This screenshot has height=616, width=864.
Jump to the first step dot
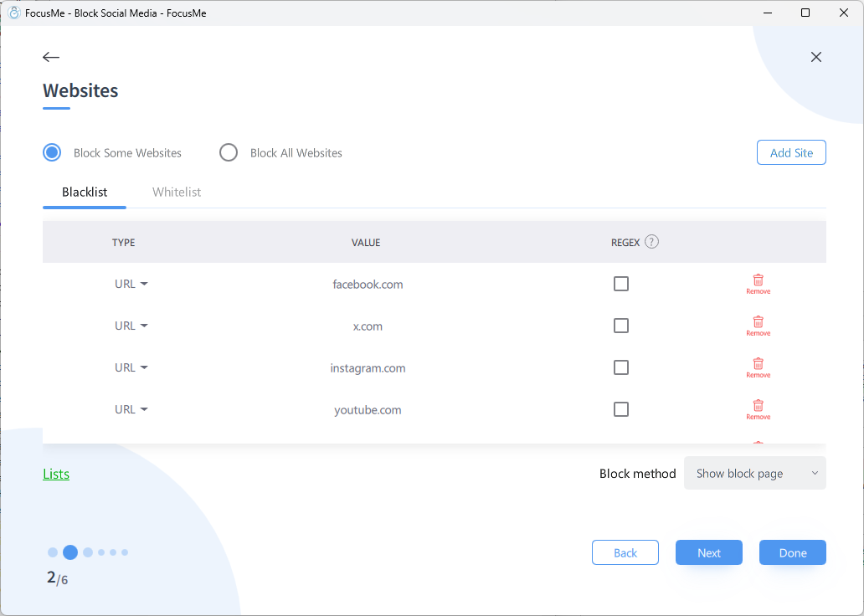(53, 552)
